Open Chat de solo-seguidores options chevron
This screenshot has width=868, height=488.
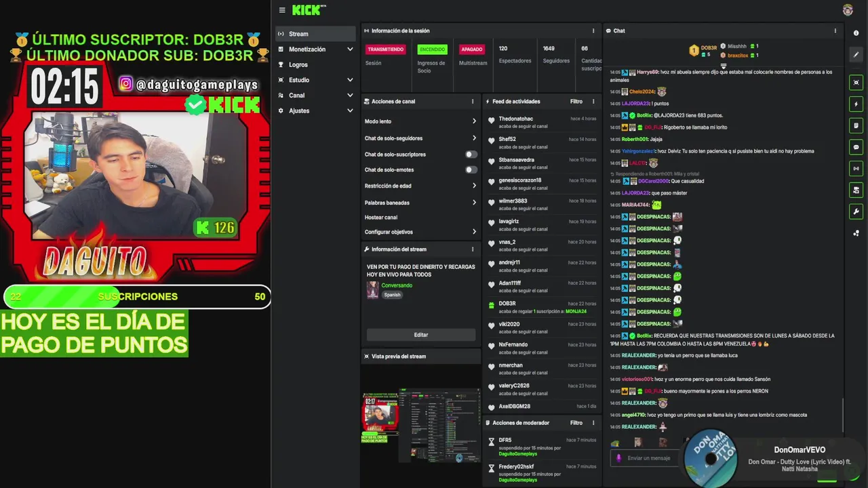pyautogui.click(x=474, y=138)
